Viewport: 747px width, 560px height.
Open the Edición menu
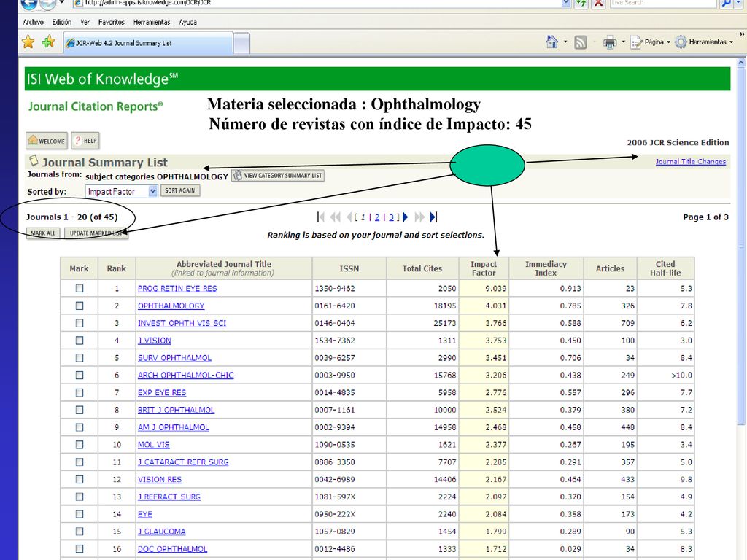click(62, 23)
